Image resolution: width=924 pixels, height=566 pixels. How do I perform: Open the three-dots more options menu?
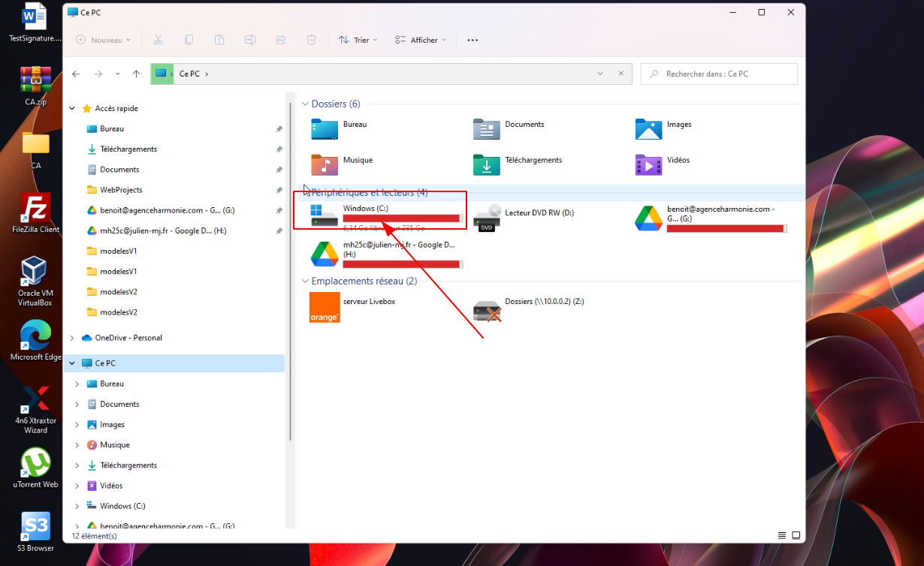coord(473,40)
